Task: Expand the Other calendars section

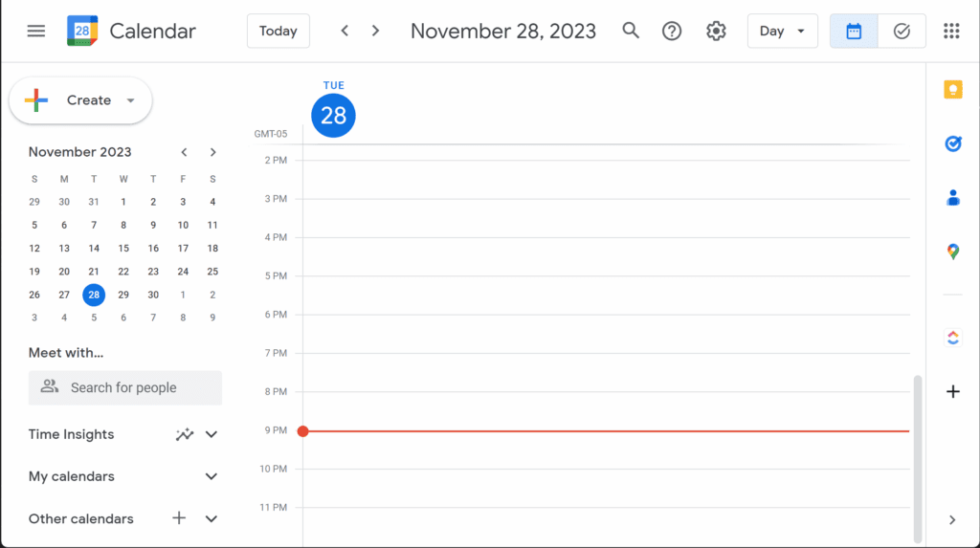Action: (212, 518)
